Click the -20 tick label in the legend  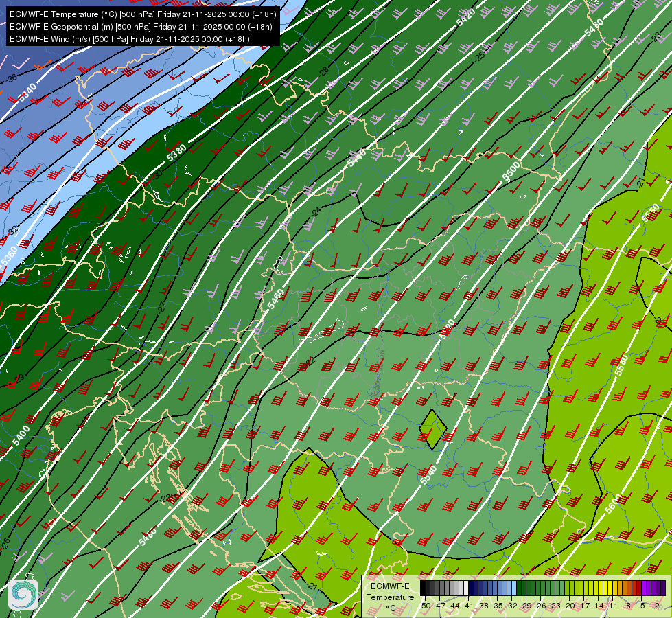click(569, 606)
